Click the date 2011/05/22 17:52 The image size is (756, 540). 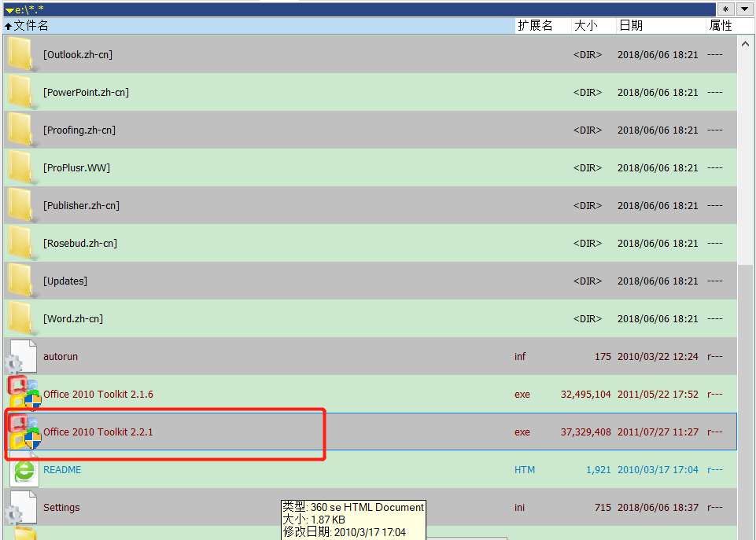pyautogui.click(x=658, y=394)
